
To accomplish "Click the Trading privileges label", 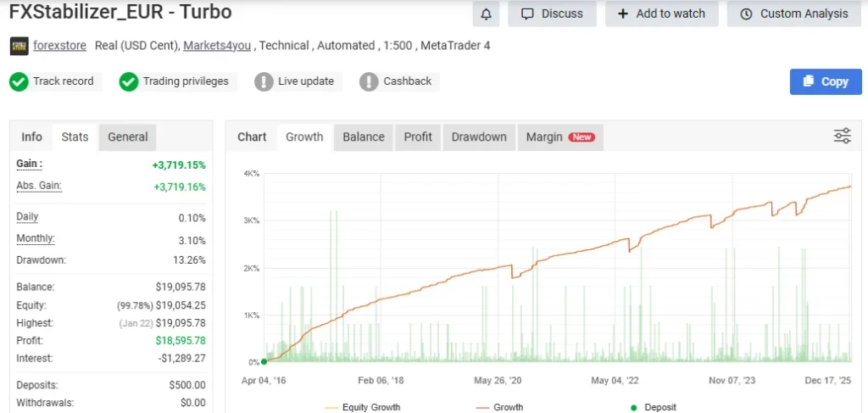I will tap(186, 81).
